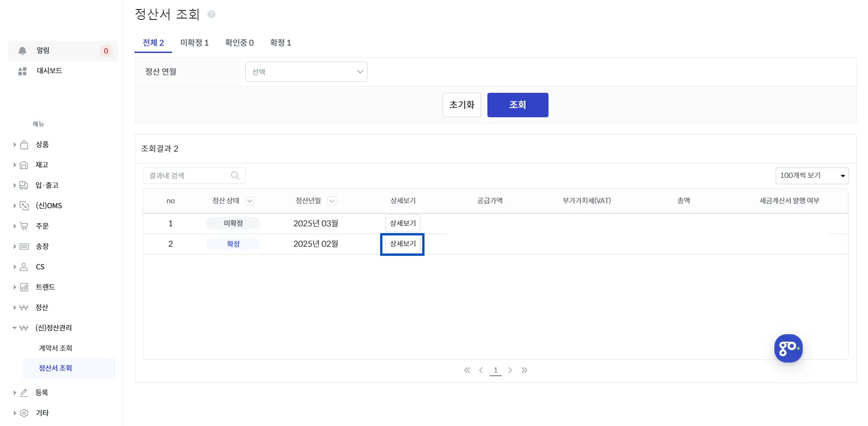This screenshot has height=426, width=868.
Task: Open the 정산년월 column filter
Action: click(332, 201)
